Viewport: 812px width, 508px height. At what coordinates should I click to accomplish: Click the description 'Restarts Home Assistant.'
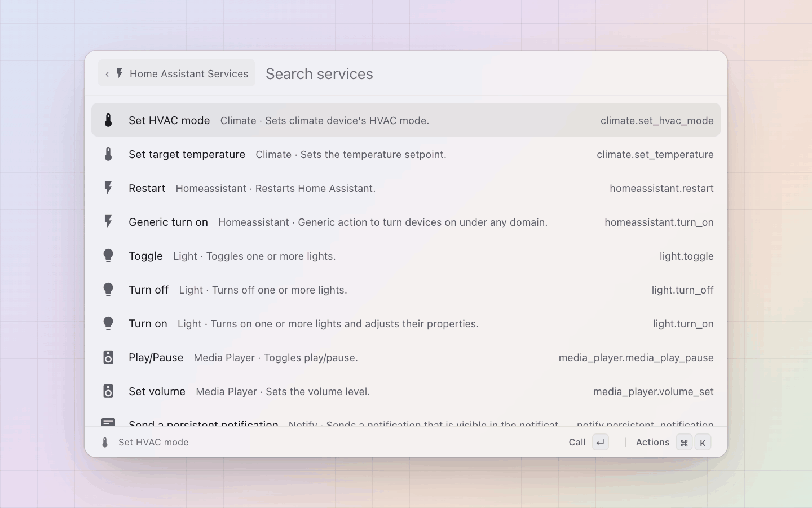(x=315, y=188)
